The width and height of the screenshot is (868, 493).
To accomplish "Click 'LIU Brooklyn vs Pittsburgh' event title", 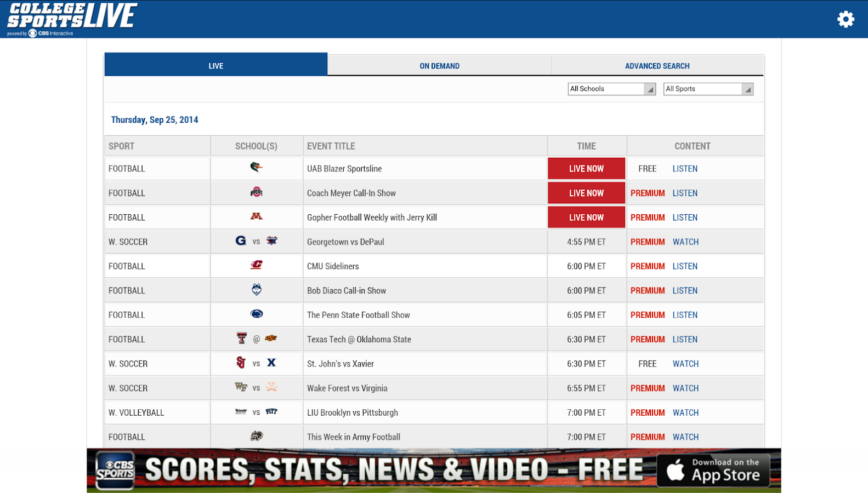I will [353, 412].
